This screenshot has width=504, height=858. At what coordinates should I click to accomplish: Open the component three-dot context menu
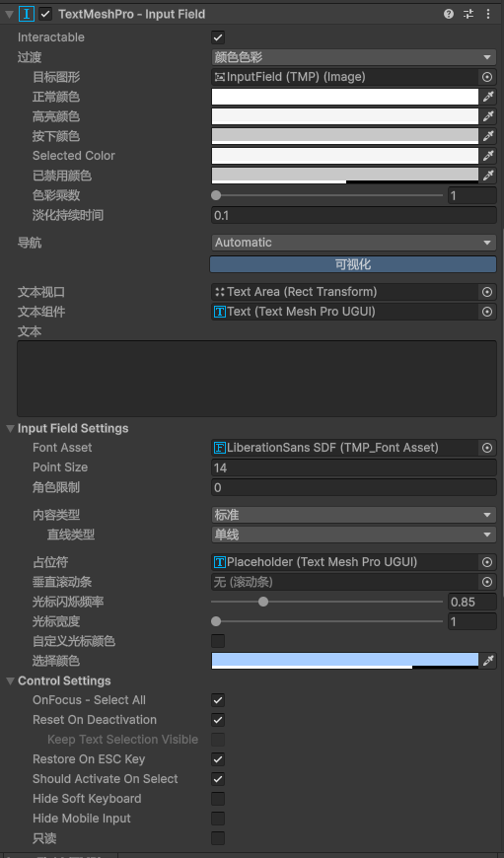click(x=488, y=14)
